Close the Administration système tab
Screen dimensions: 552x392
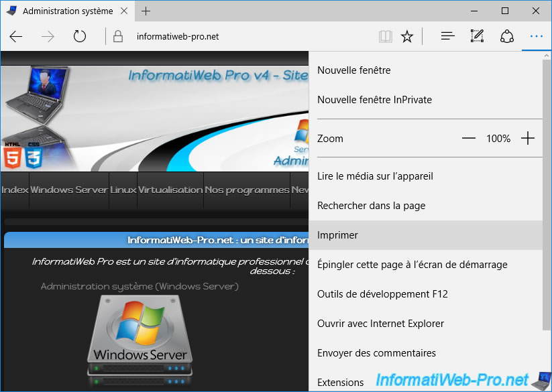point(124,11)
